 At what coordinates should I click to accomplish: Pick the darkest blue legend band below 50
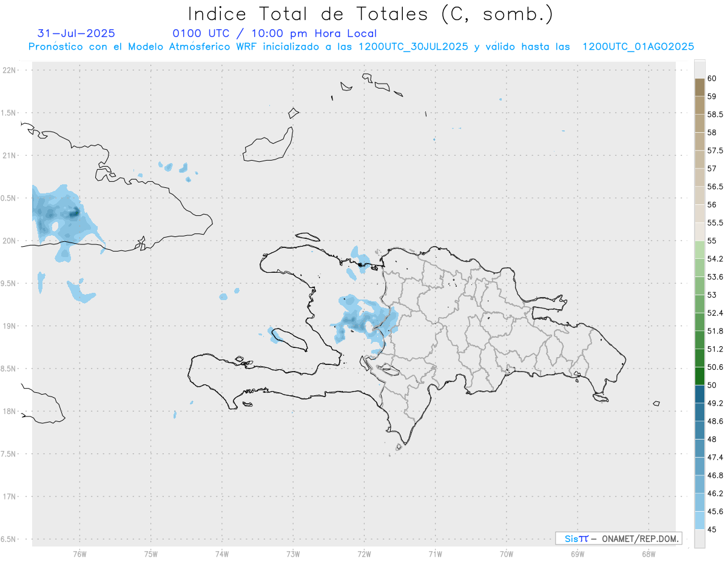[x=699, y=394]
